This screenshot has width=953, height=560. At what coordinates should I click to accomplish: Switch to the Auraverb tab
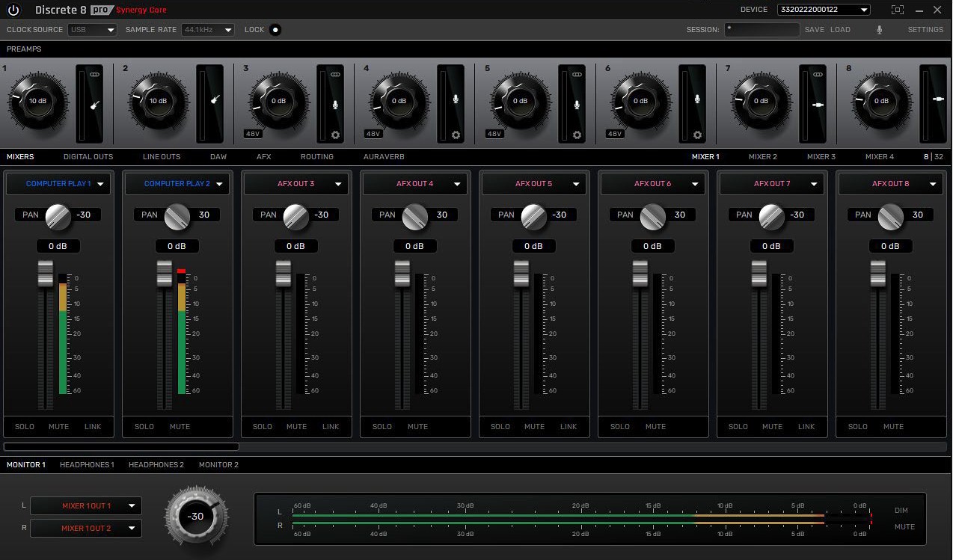pyautogui.click(x=384, y=157)
